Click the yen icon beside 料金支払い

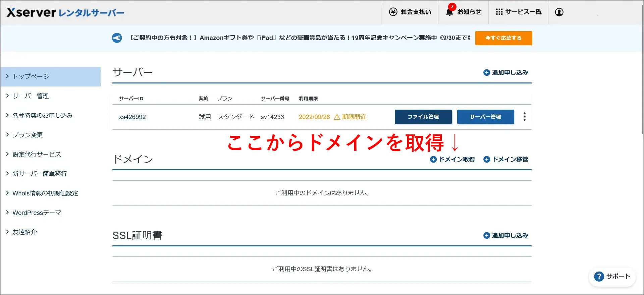tap(393, 12)
